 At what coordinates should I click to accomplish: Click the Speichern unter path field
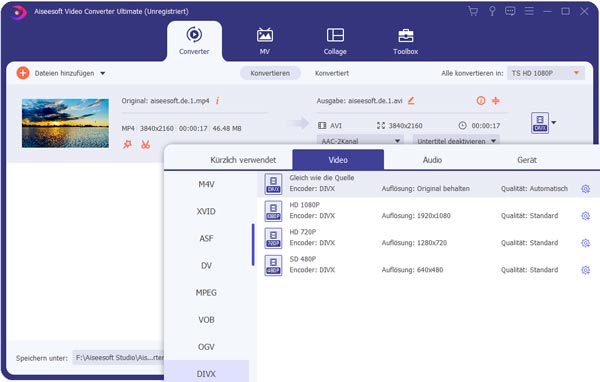pos(118,358)
